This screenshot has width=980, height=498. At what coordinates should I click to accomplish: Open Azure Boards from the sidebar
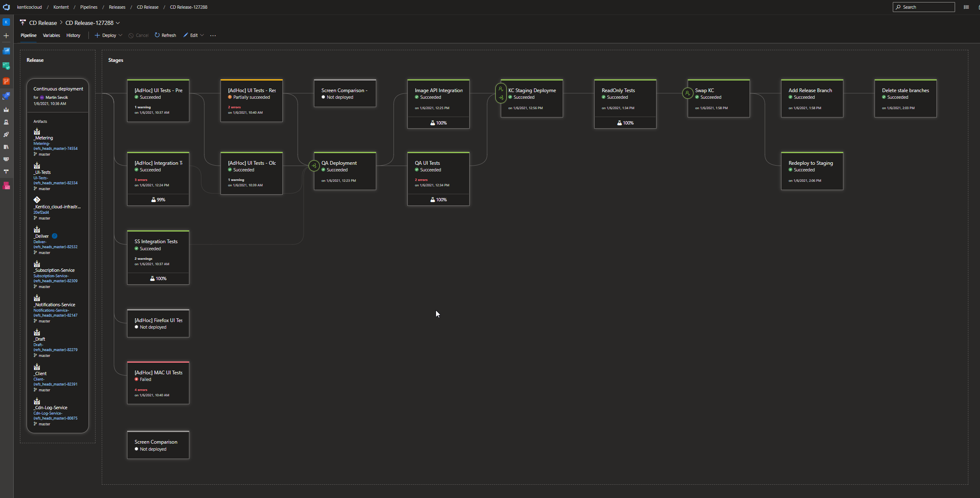[6, 66]
